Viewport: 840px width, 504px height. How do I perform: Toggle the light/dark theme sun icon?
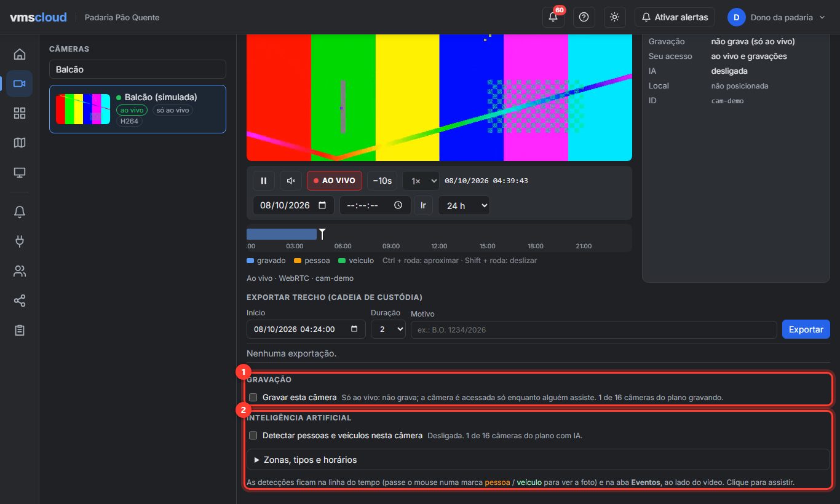click(x=614, y=17)
